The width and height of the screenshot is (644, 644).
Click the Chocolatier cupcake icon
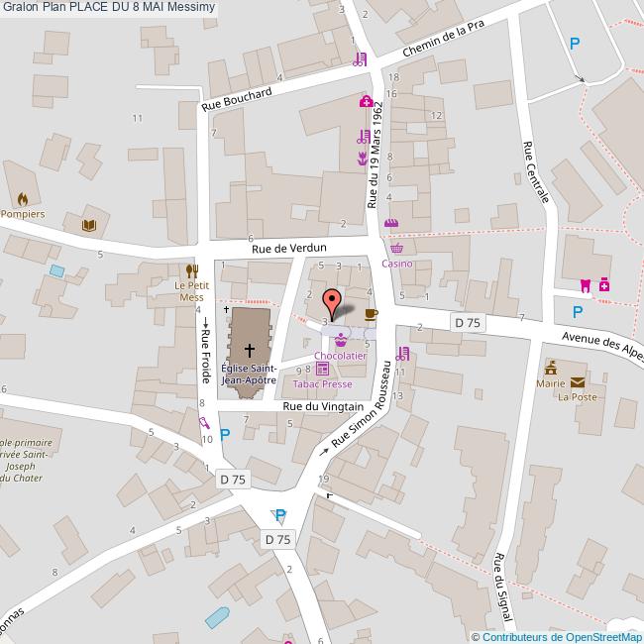coord(340,340)
